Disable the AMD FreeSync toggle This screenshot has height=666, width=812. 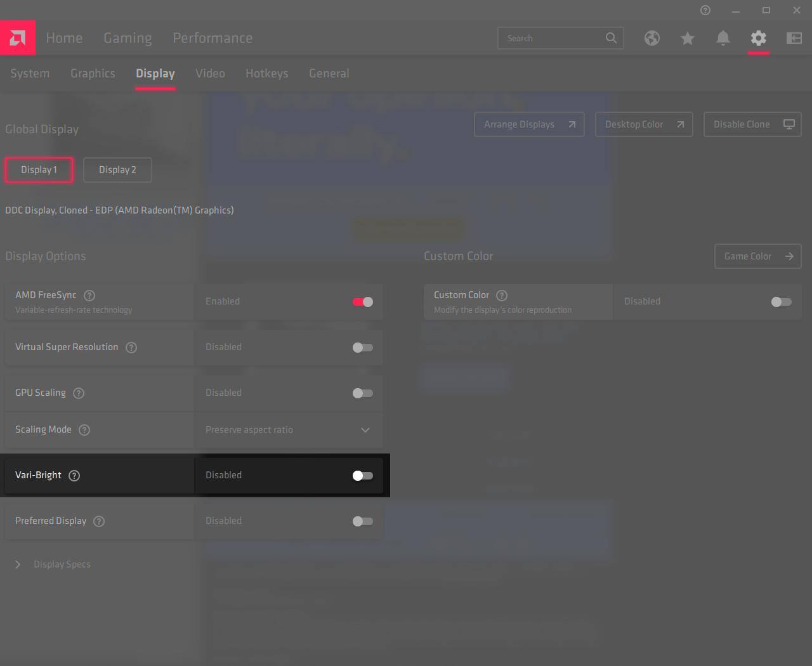(362, 302)
